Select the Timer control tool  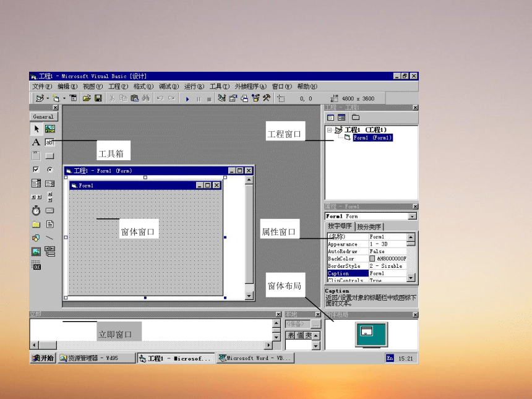(x=36, y=210)
